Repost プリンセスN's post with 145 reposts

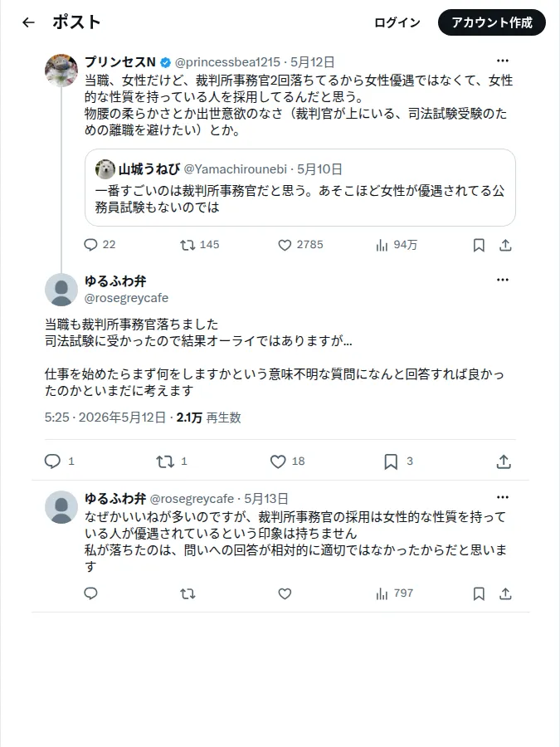[x=187, y=245]
